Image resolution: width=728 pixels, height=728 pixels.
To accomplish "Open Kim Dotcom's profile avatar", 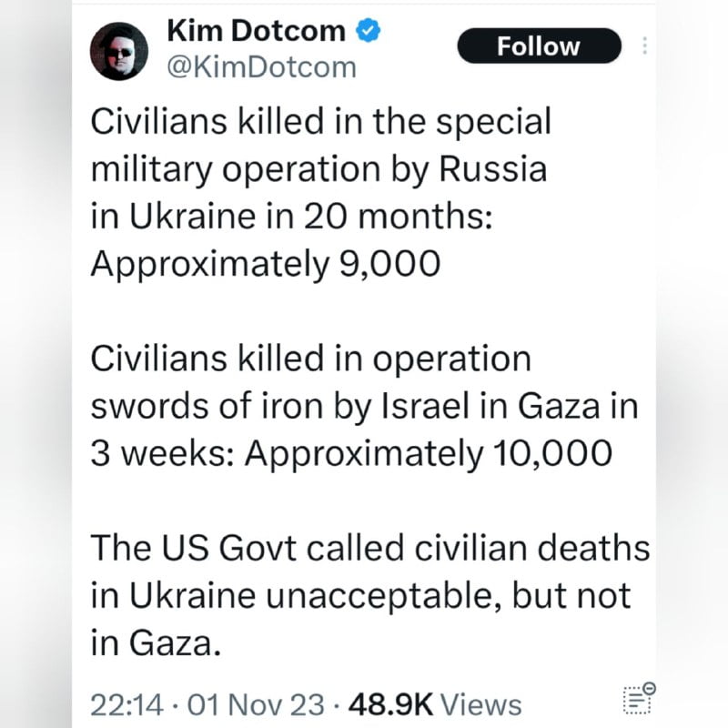I will click(x=119, y=51).
